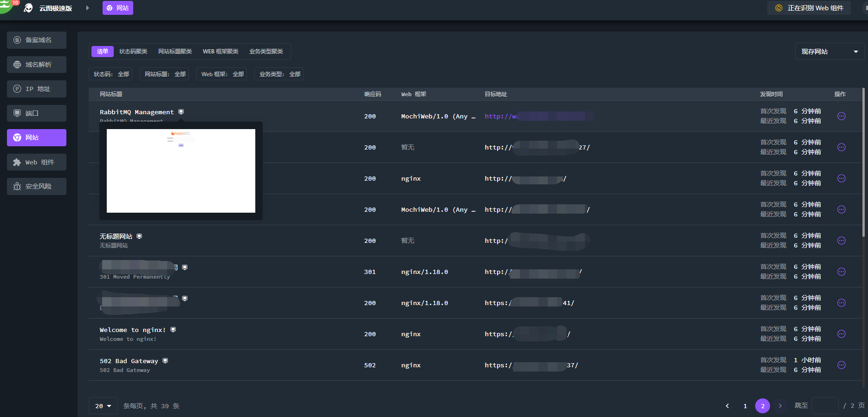Viewport: 868px width, 417px height.
Task: Change the 20 per page dropdown
Action: [103, 406]
